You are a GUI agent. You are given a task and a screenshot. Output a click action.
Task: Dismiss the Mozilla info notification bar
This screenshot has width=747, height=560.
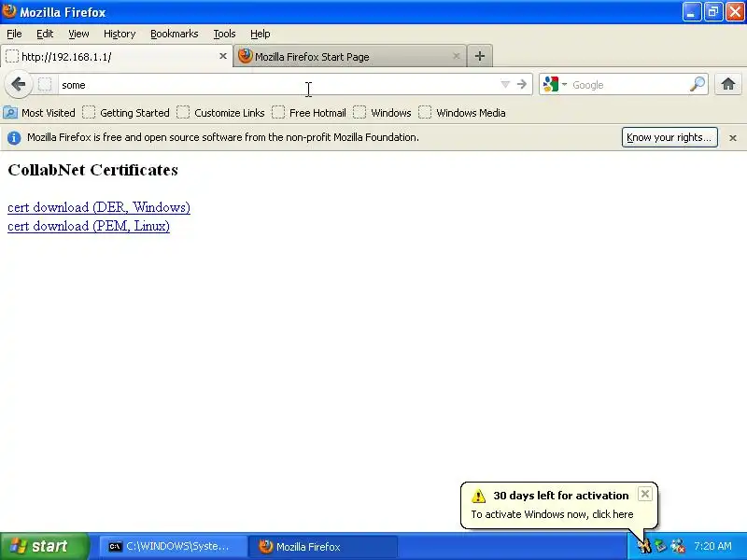tap(733, 137)
